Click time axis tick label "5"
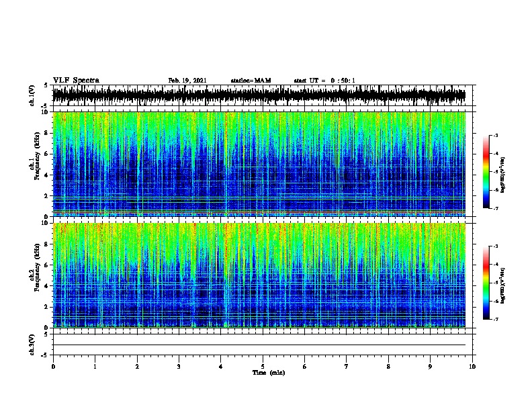 click(263, 367)
